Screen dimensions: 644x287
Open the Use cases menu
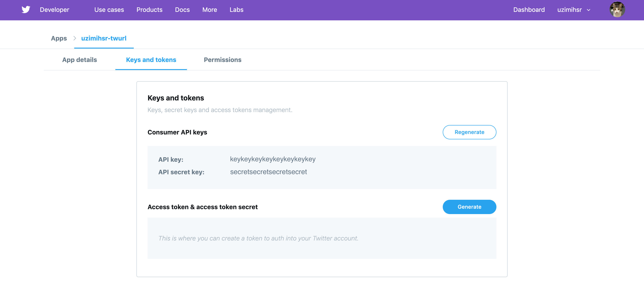coord(109,10)
